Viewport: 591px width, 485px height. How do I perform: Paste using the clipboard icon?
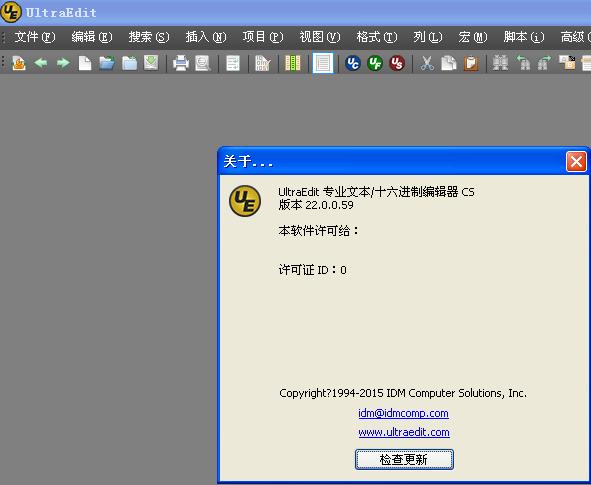471,63
